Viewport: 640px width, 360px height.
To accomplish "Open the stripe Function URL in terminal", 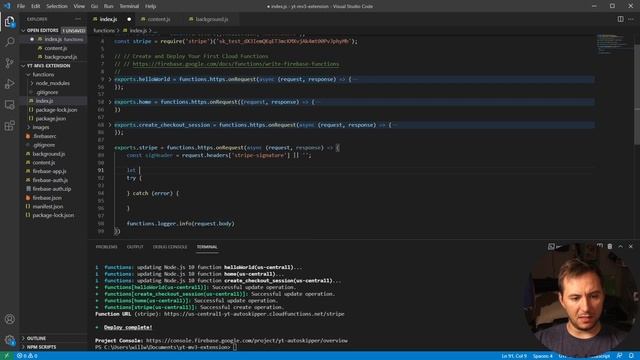I will point(254,314).
